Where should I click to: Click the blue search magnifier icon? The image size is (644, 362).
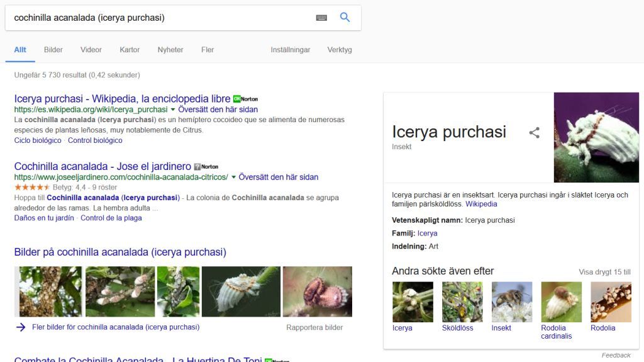pyautogui.click(x=345, y=17)
